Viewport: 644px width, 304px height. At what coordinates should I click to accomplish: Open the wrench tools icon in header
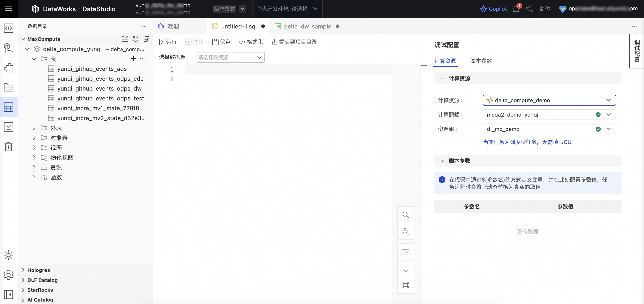[530, 9]
